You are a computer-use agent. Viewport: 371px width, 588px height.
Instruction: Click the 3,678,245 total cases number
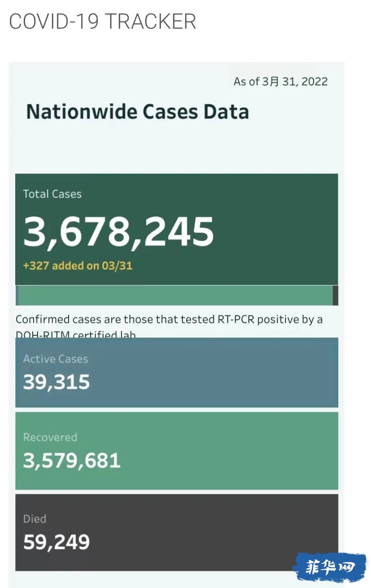pyautogui.click(x=119, y=232)
